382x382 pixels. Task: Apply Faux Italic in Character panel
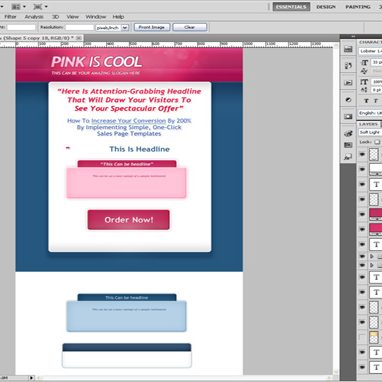click(x=376, y=101)
